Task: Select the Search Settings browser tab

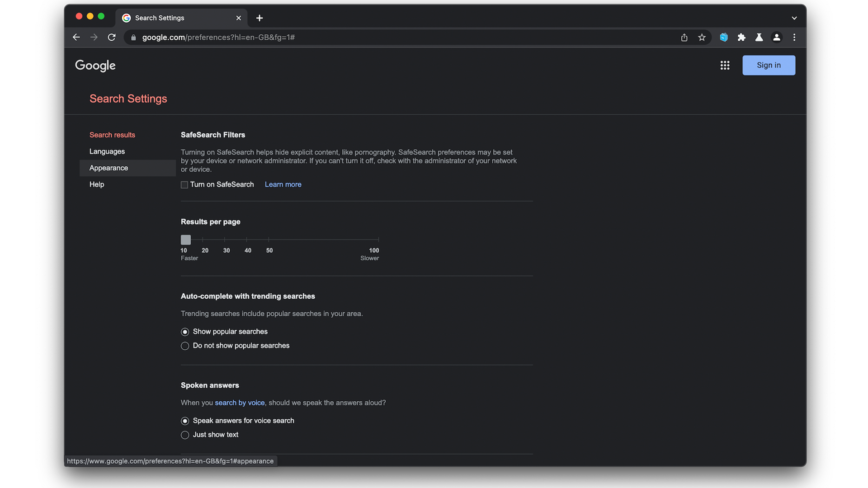Action: pyautogui.click(x=181, y=18)
